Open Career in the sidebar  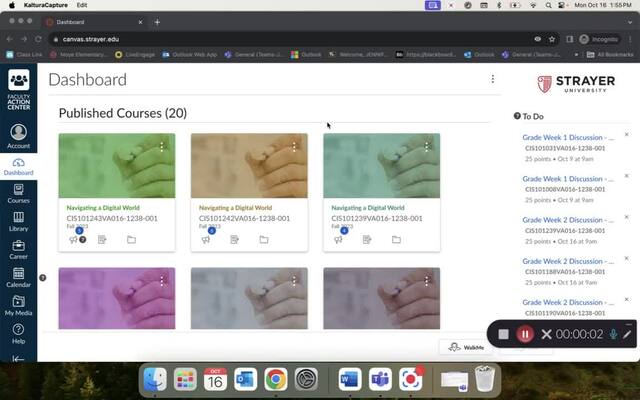[19, 250]
